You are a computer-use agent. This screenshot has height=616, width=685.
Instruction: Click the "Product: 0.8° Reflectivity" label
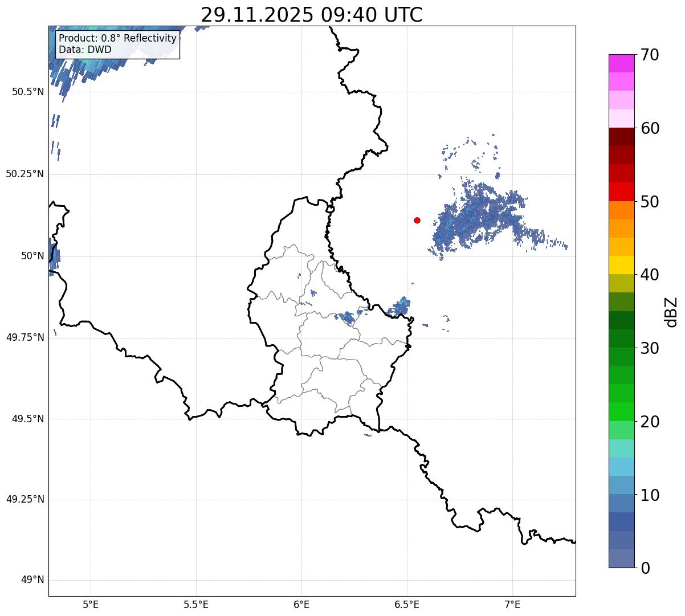tap(118, 38)
